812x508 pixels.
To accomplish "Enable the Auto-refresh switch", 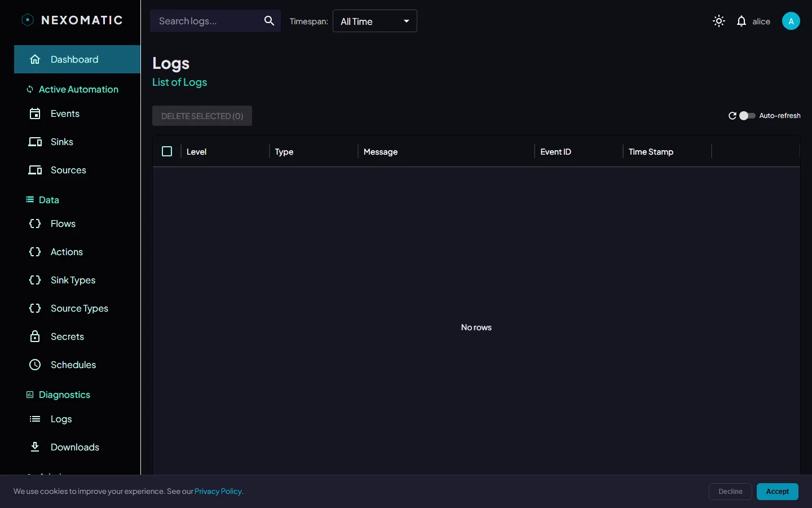I will 747,116.
